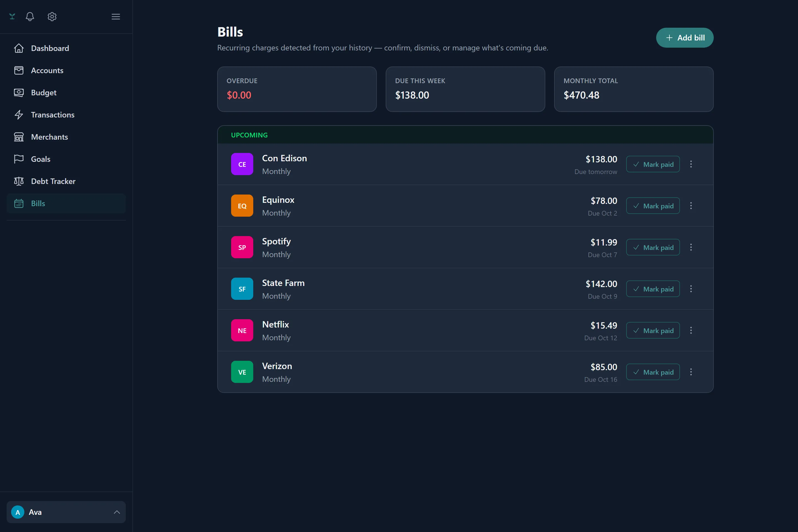
Task: Open more options for Verizon
Action: (x=691, y=372)
